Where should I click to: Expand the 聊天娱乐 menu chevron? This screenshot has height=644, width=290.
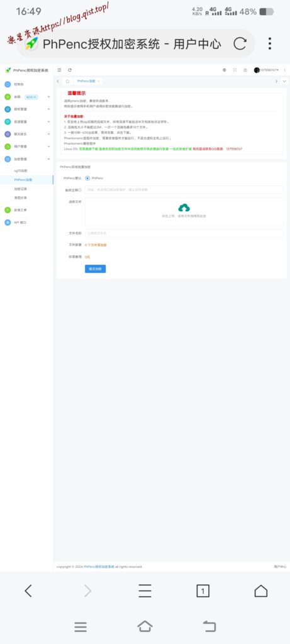point(48,134)
